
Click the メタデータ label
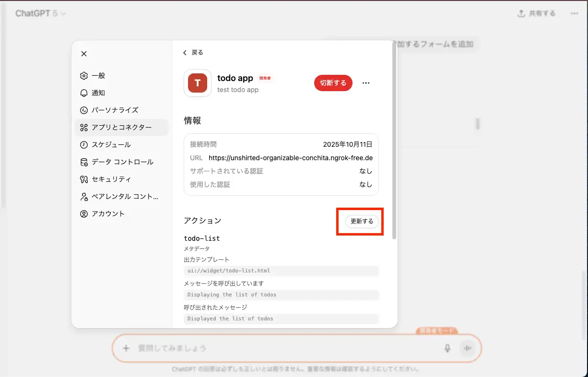pos(197,249)
